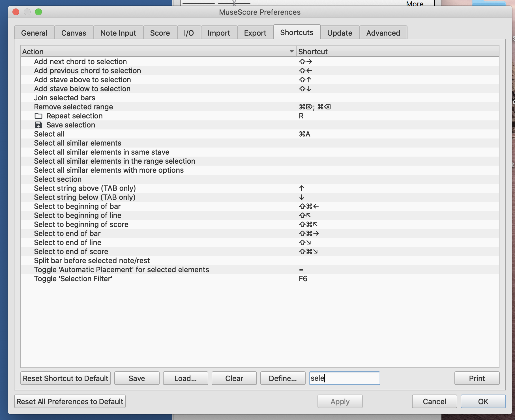
Task: Select 'Select to end of line' row
Action: [260, 243]
